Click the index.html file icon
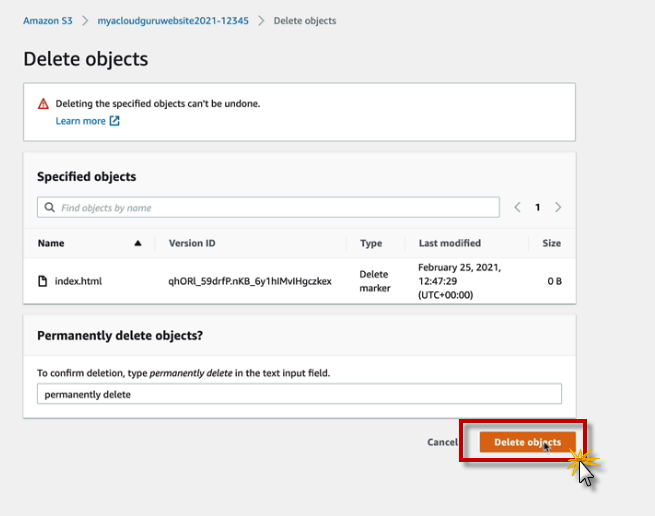Viewport: 655px width, 516px height. pyautogui.click(x=43, y=281)
